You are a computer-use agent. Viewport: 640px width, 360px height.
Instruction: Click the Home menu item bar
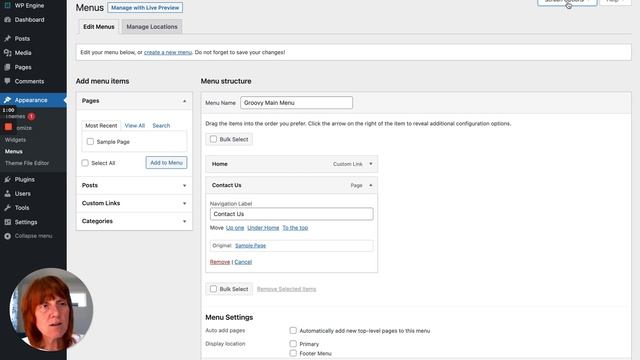(x=291, y=164)
